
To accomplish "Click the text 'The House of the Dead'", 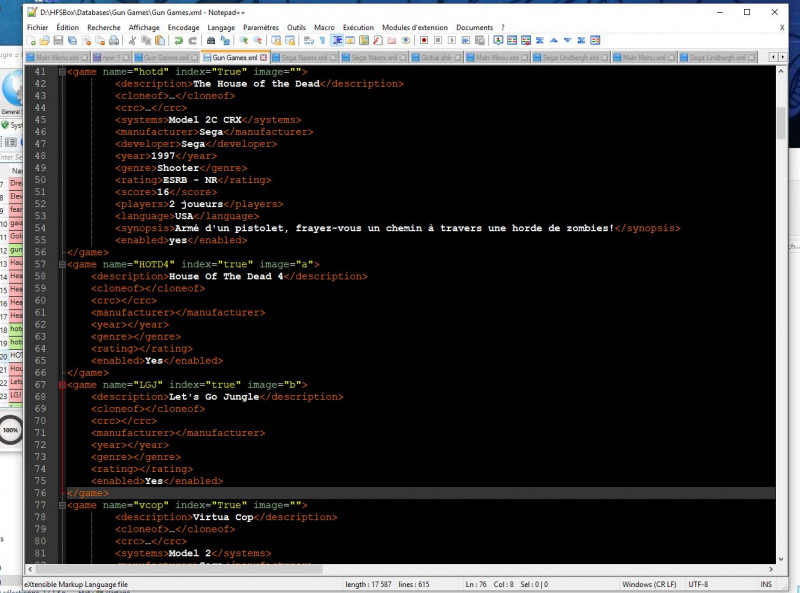I will (256, 84).
